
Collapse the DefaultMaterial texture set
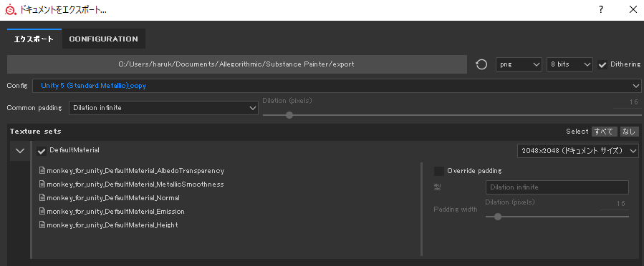(x=20, y=150)
